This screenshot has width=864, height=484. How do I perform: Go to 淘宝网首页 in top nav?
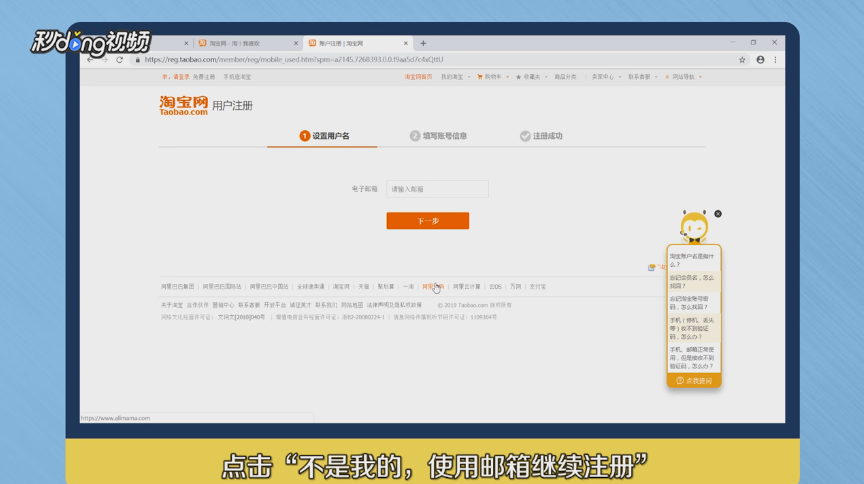(418, 77)
